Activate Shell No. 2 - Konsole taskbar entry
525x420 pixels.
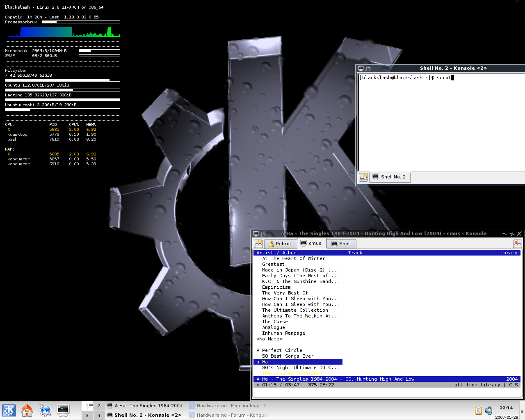(x=146, y=415)
